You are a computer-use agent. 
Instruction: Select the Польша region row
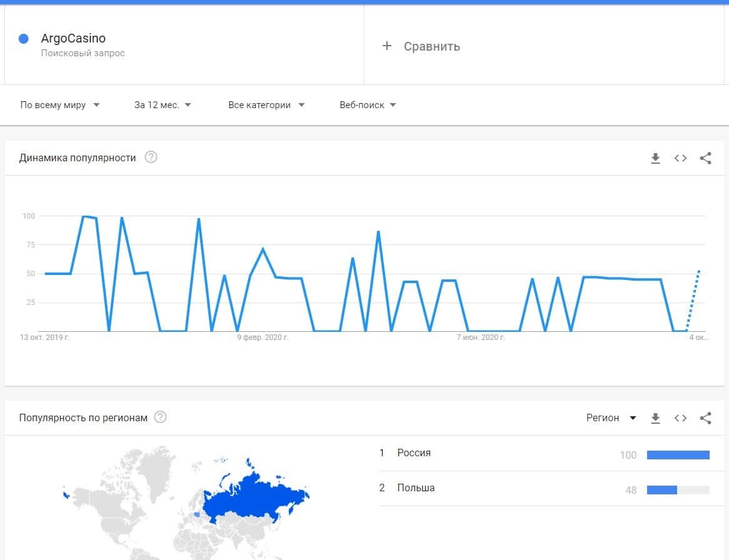(x=416, y=488)
